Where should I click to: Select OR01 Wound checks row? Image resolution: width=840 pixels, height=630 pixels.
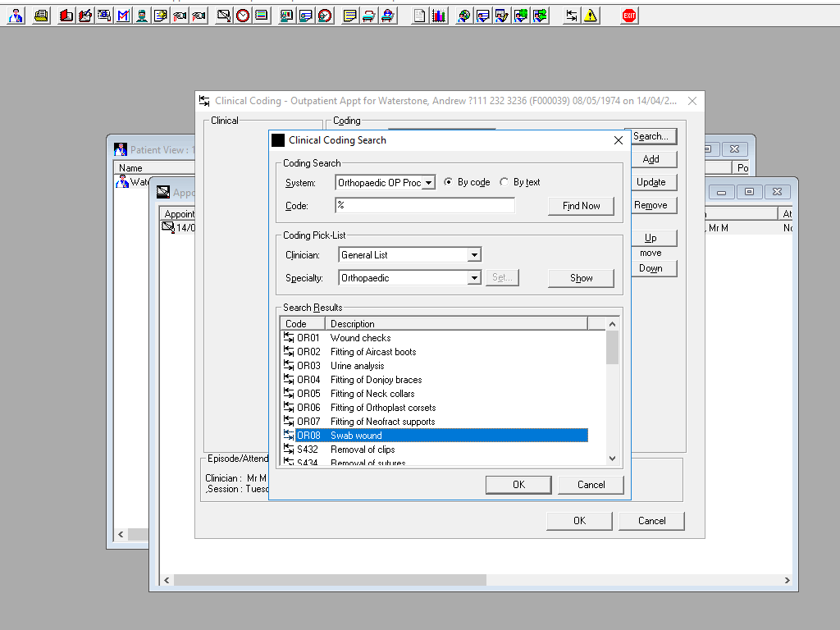coord(435,338)
